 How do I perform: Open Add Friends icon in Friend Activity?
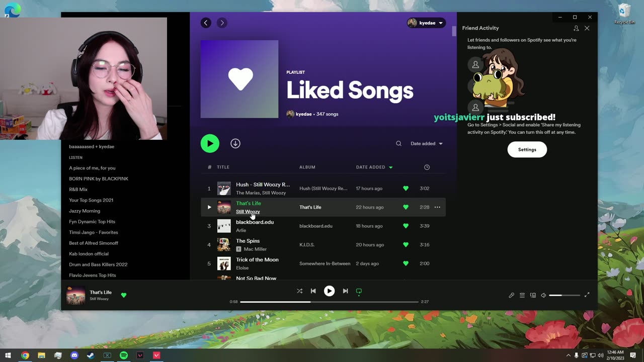(576, 28)
